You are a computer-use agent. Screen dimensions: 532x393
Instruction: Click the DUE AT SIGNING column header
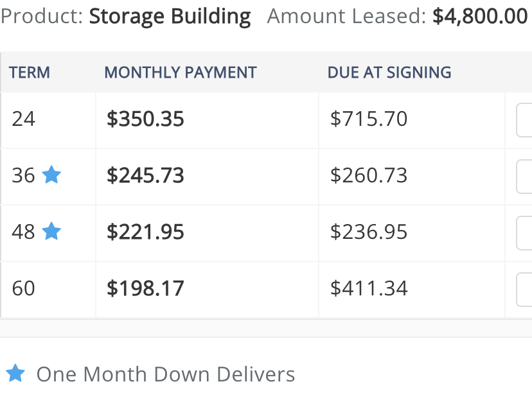[389, 72]
